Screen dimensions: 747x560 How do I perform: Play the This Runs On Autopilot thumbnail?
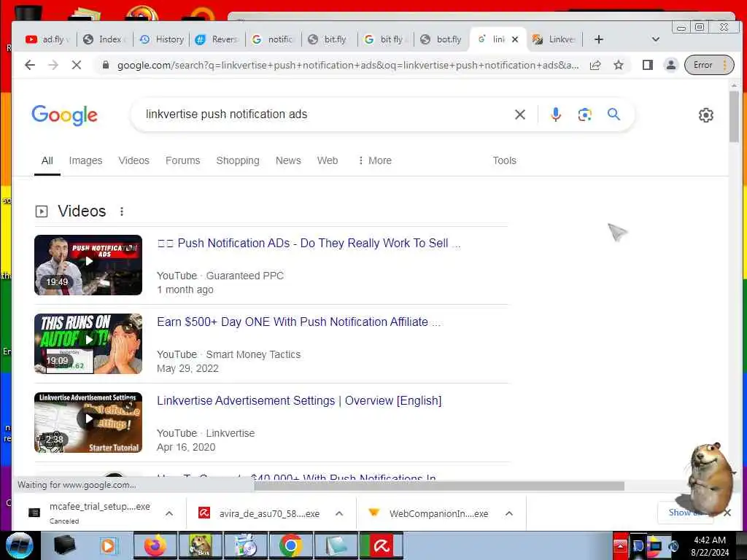tap(88, 343)
